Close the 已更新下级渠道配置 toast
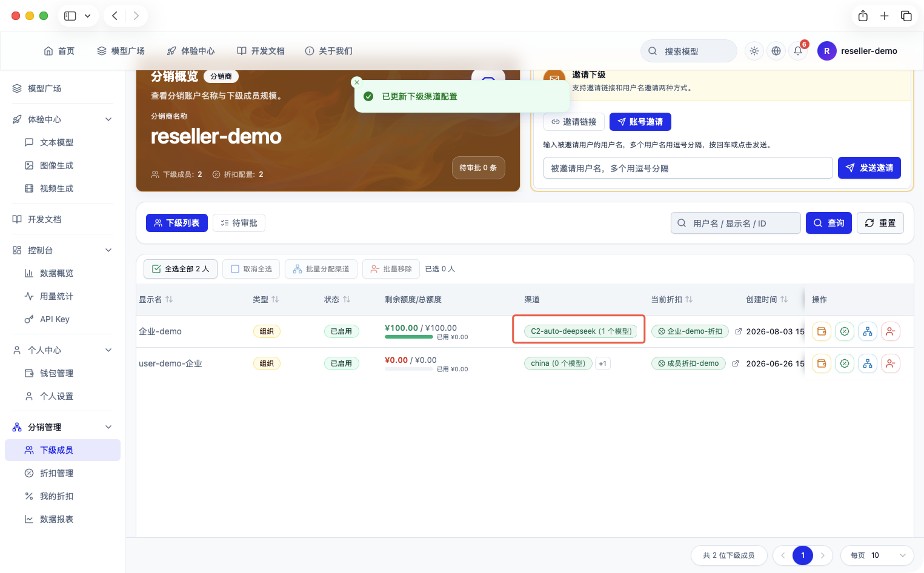This screenshot has width=924, height=573. click(357, 82)
